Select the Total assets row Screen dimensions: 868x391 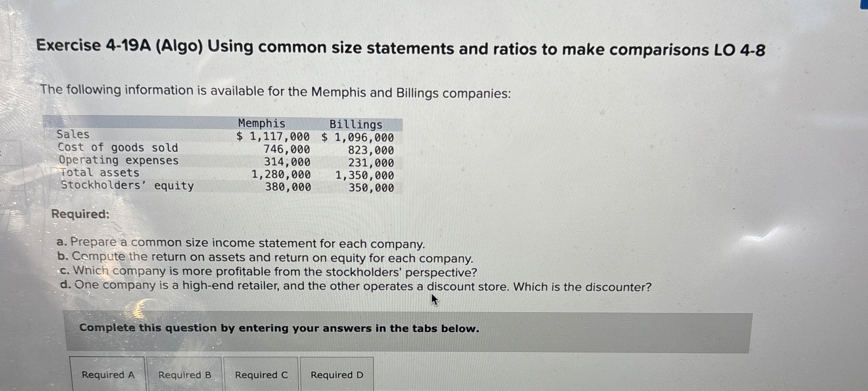[99, 173]
